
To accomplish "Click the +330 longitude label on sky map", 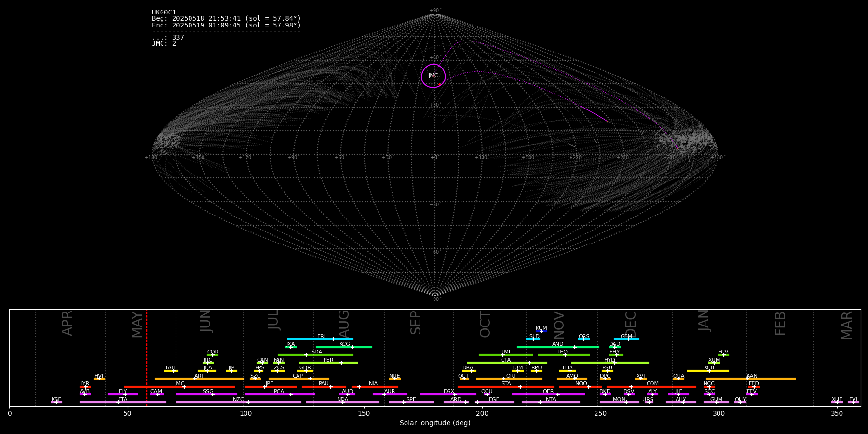I will [481, 157].
